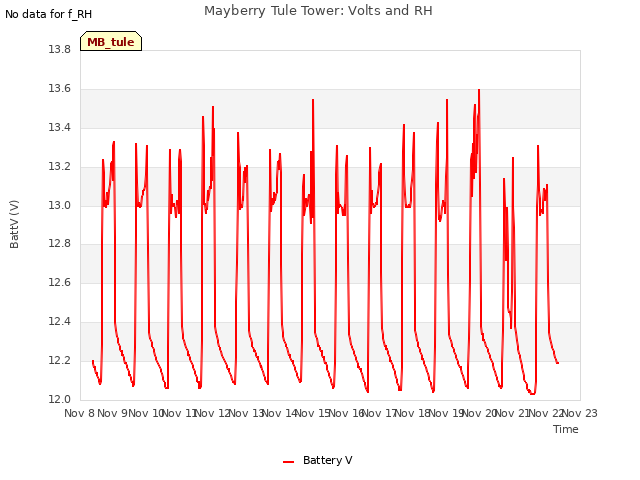Click the 13.6 V peak near Nov 20
The image size is (640, 480).
coord(479,90)
